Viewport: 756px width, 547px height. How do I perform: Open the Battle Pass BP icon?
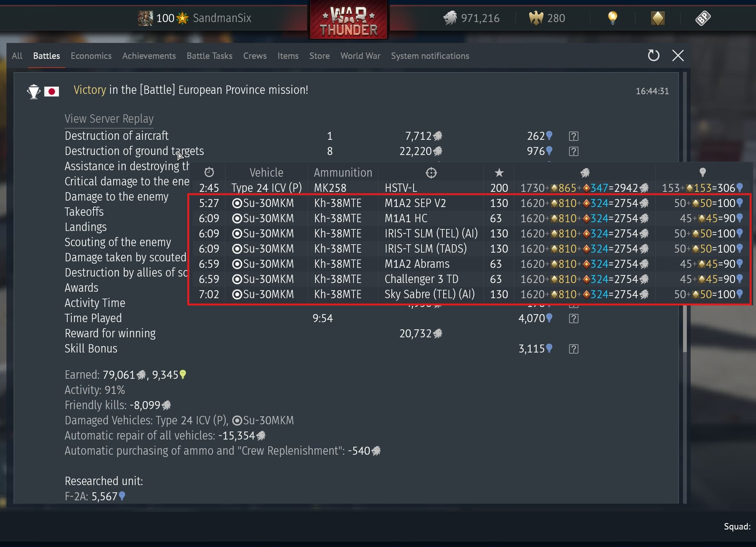click(x=703, y=18)
